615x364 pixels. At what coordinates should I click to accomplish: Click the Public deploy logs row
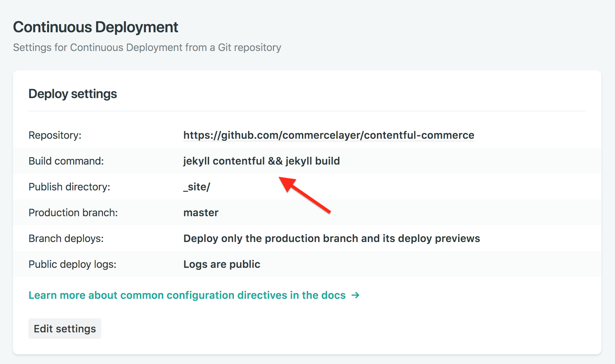click(72, 264)
